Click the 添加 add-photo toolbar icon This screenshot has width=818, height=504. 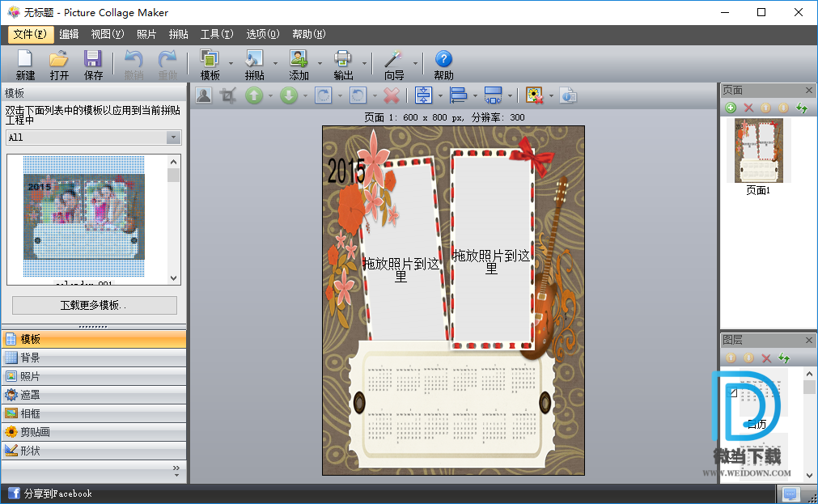click(299, 65)
